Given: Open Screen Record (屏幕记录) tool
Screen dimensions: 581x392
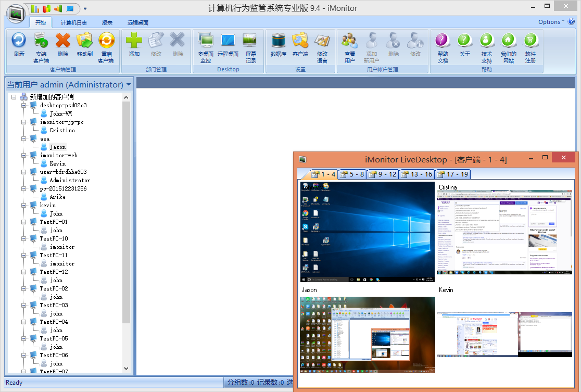Looking at the screenshot, I should click(250, 41).
